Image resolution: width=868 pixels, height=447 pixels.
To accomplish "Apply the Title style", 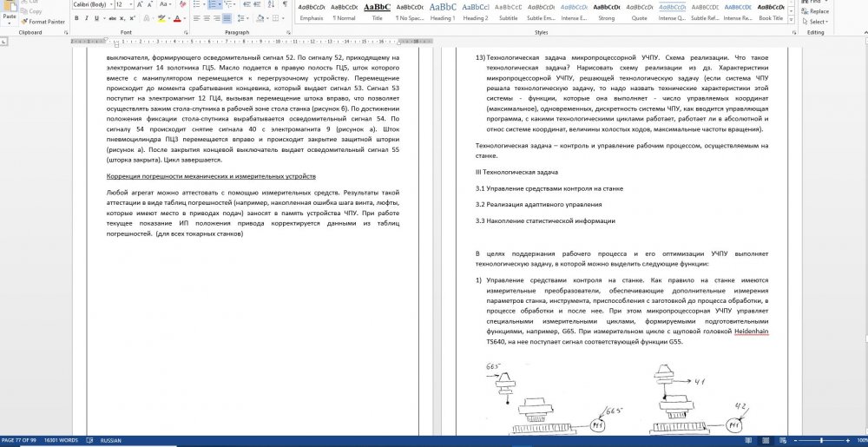I will point(377,12).
